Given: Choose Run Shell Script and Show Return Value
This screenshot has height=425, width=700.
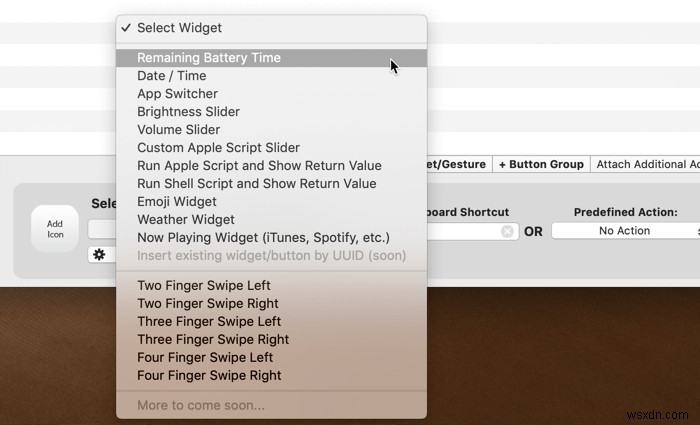Looking at the screenshot, I should tap(257, 184).
